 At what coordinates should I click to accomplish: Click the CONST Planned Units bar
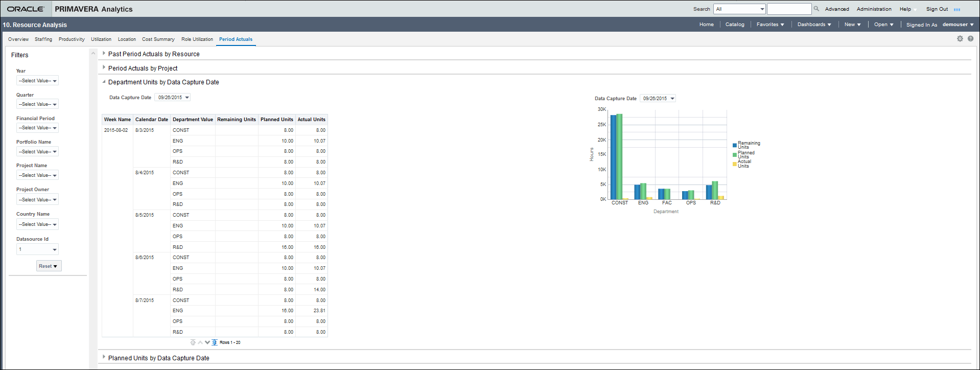(x=619, y=156)
